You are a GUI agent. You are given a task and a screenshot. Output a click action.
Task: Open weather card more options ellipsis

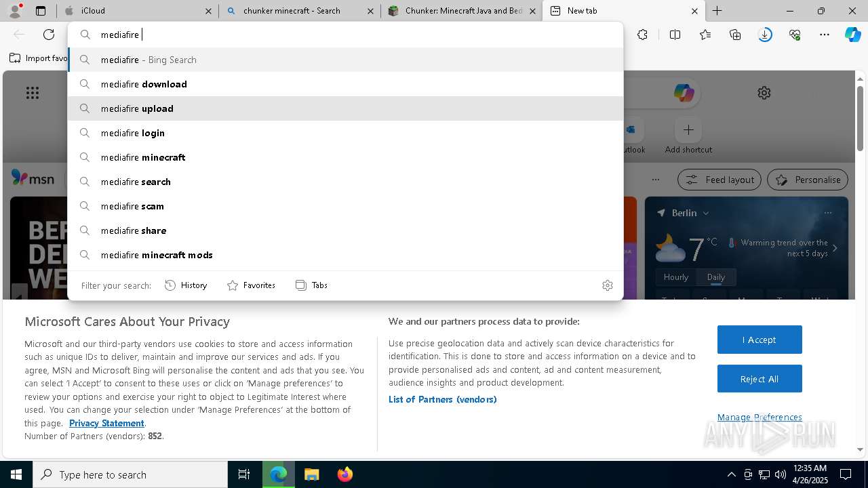(828, 213)
